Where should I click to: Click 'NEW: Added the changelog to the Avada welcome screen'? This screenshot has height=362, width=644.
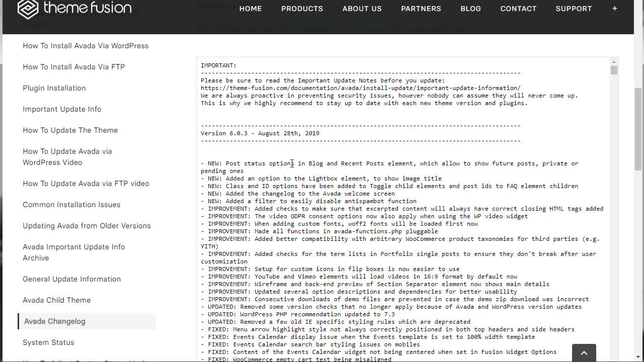coord(298,194)
